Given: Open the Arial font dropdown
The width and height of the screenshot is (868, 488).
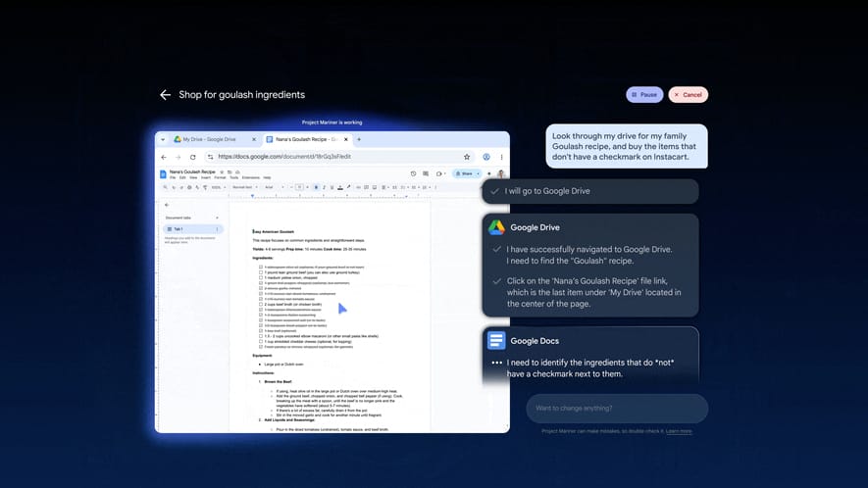Looking at the screenshot, I should (x=275, y=187).
